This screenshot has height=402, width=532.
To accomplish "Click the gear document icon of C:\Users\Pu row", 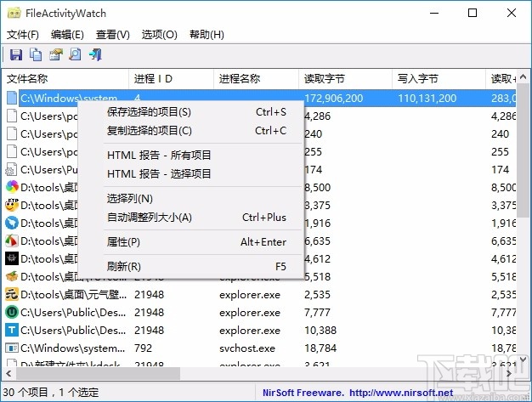I will click(x=11, y=170).
